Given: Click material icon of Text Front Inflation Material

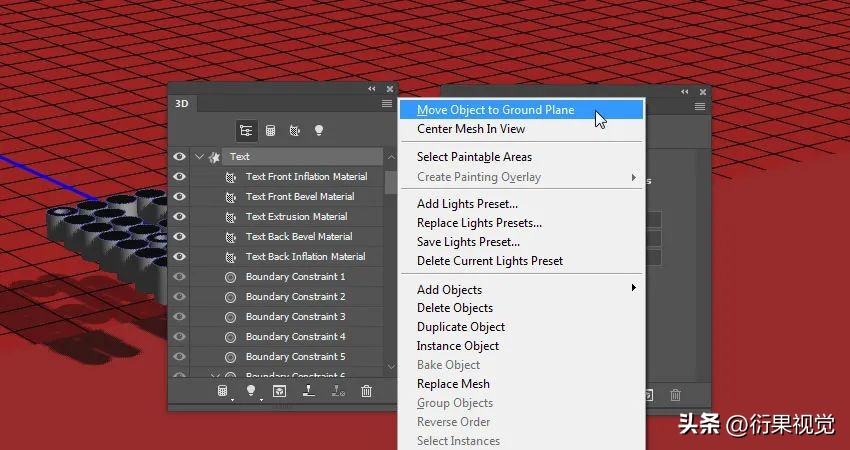Looking at the screenshot, I should (x=230, y=177).
